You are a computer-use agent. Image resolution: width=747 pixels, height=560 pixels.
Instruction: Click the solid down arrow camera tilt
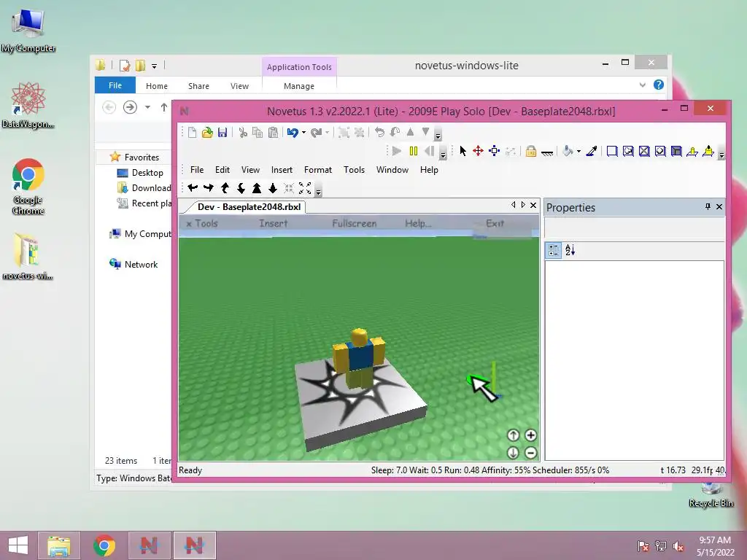pos(273,188)
